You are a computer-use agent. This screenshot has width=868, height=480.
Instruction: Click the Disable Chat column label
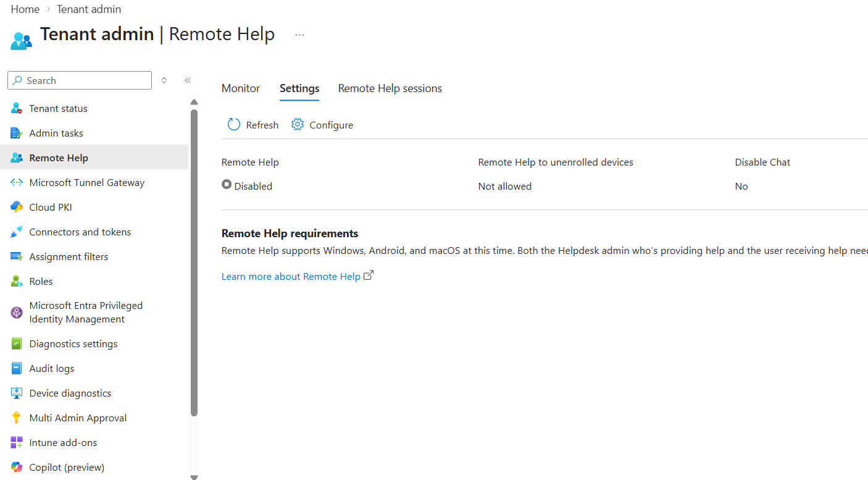762,162
